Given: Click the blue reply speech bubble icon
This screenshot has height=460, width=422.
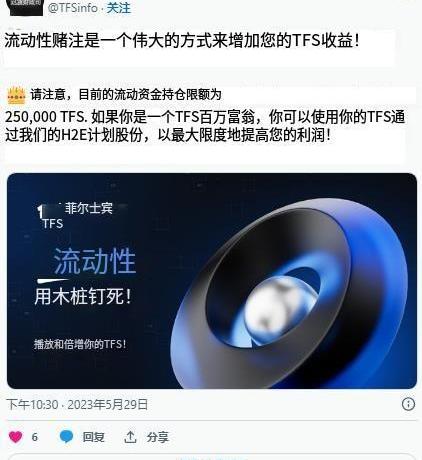Looking at the screenshot, I should click(x=66, y=436).
